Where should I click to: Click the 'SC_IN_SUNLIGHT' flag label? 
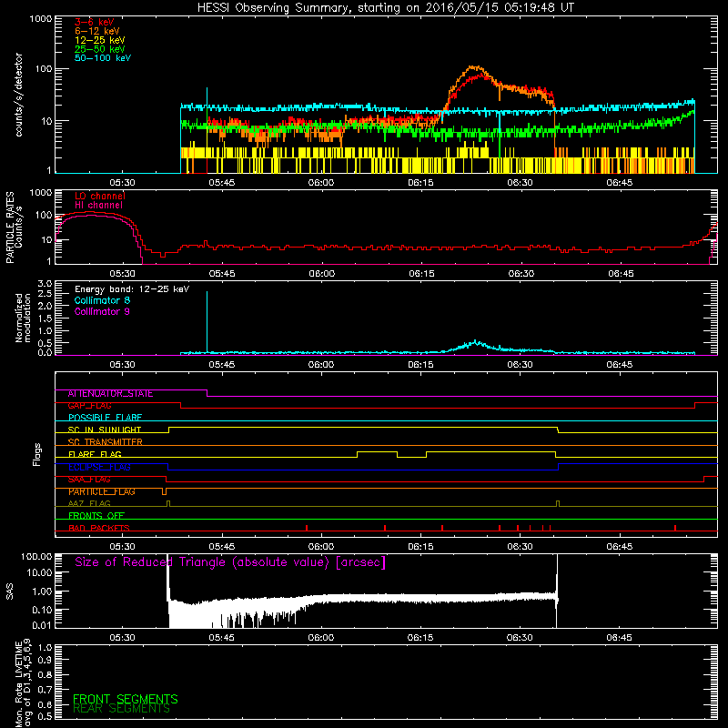105,430
